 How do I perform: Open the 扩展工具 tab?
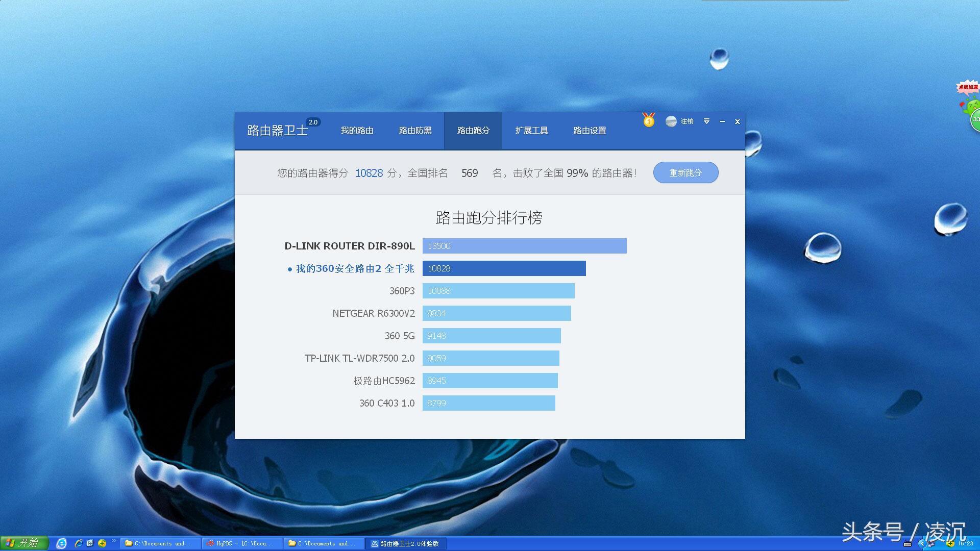531,131
